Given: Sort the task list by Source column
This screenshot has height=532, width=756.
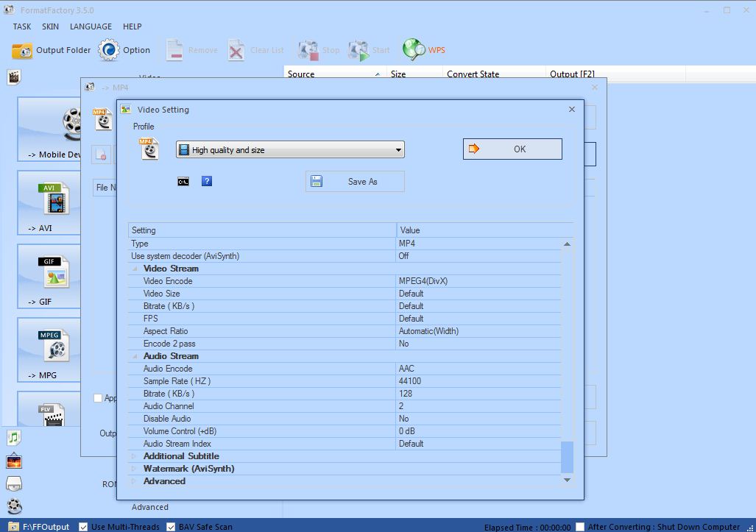Looking at the screenshot, I should click(335, 74).
